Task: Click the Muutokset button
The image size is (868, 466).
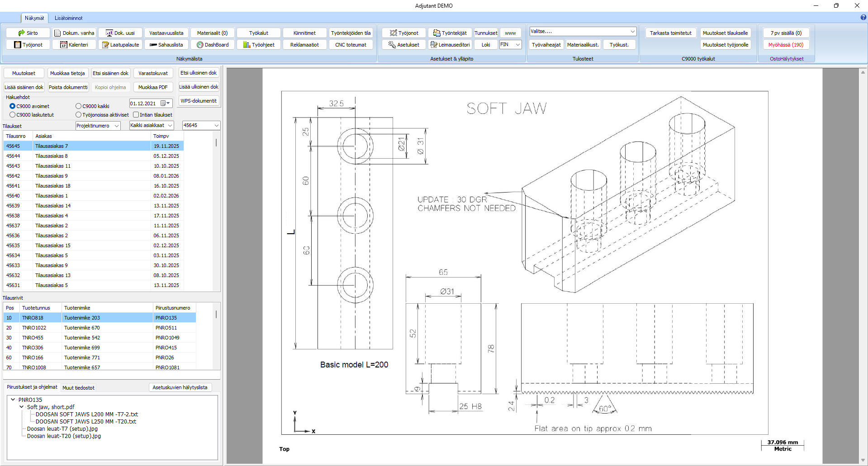Action: (24, 73)
